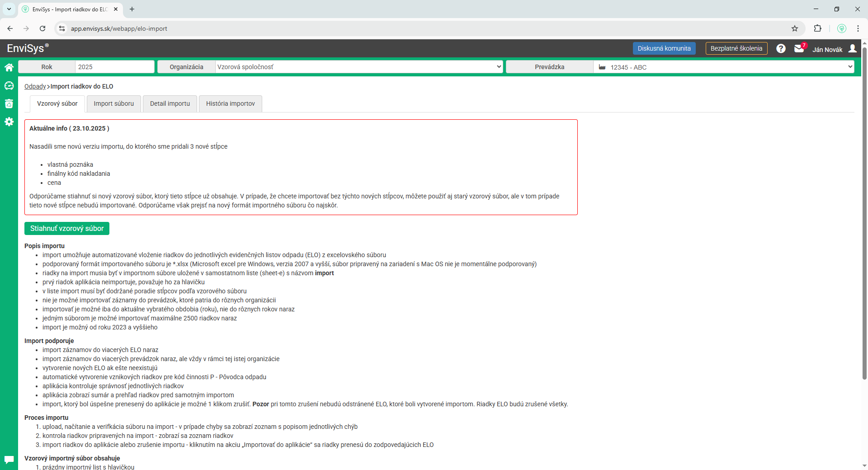The height and width of the screenshot is (470, 868).
Task: Open the browser tab search dropdown arrow
Action: pos(9,9)
